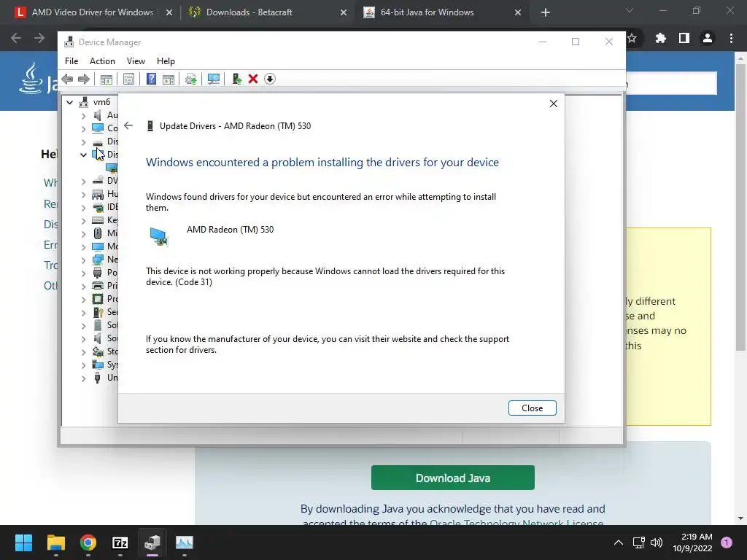Image resolution: width=747 pixels, height=560 pixels.
Task: Close the Update Drivers dialog with the X
Action: coord(554,104)
